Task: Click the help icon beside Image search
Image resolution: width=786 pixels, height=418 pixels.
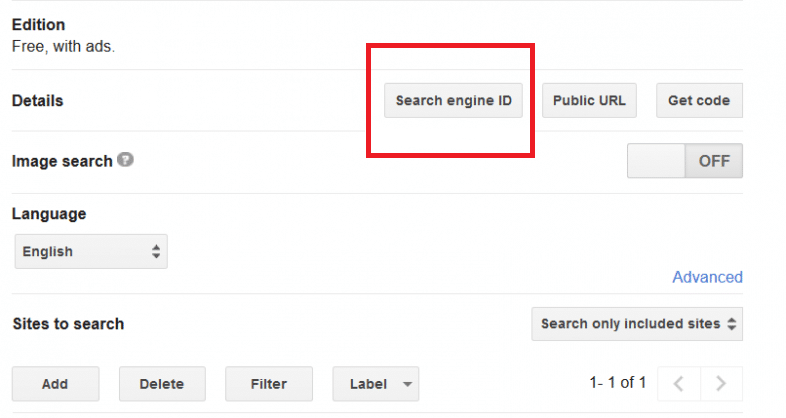Action: coord(125,160)
